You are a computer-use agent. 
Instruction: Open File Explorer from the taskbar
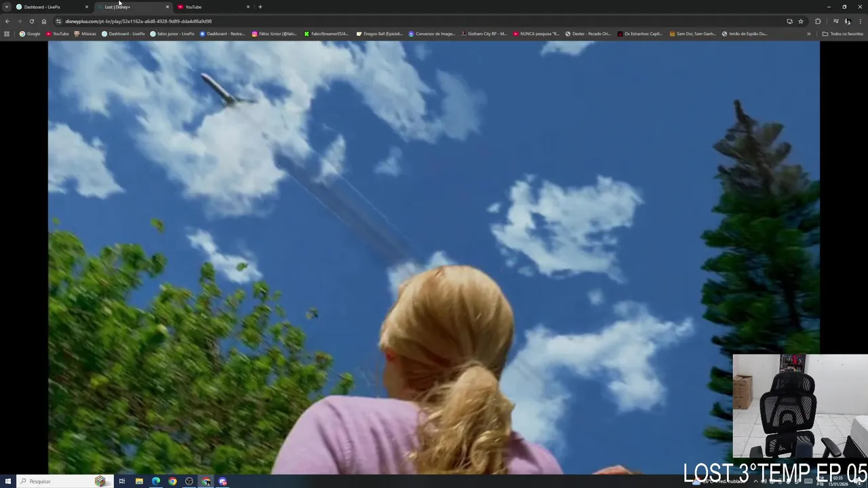tap(139, 481)
